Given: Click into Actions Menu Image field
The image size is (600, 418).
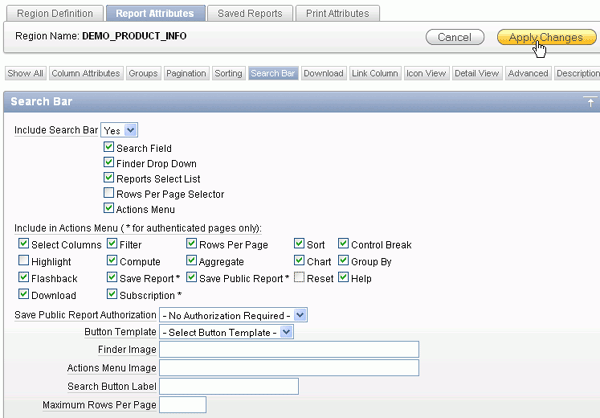Looking at the screenshot, I should 289,368.
